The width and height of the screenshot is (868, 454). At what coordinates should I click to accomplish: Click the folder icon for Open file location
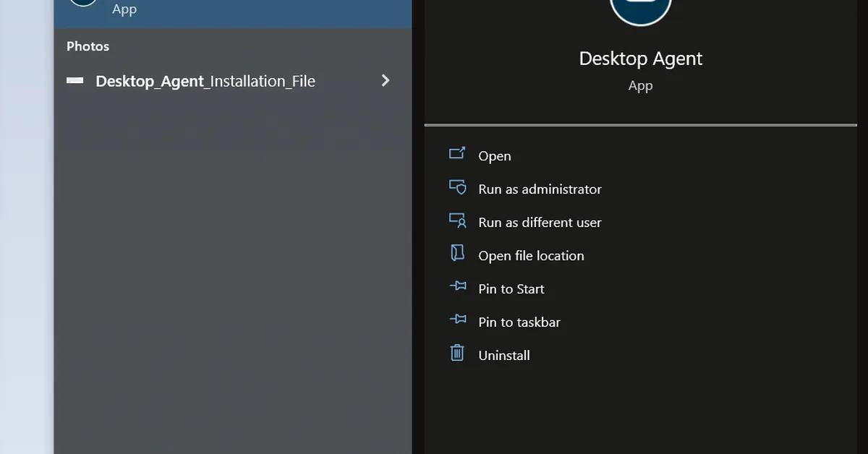457,252
